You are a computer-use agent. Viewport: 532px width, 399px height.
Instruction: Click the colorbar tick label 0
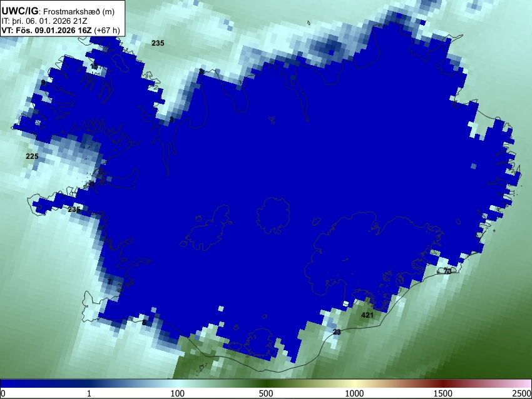(x=3, y=393)
